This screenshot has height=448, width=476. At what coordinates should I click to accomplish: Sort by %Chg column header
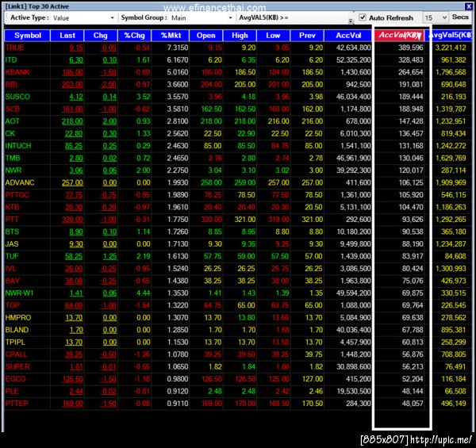click(x=135, y=36)
